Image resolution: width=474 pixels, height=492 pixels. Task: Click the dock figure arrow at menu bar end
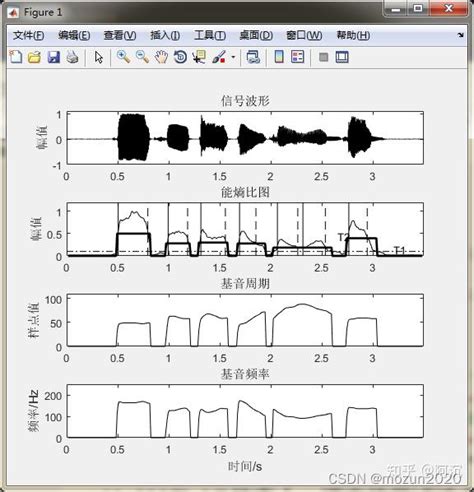(461, 35)
